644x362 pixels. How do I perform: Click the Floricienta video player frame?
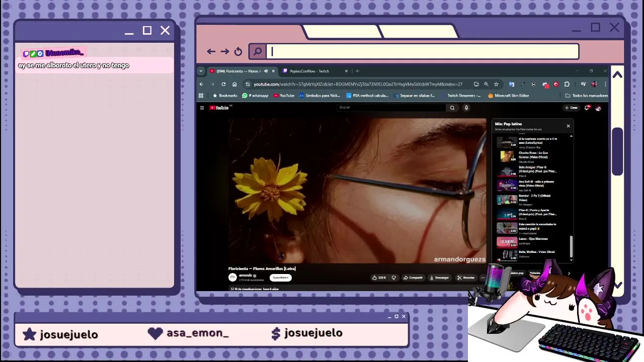[x=357, y=191]
